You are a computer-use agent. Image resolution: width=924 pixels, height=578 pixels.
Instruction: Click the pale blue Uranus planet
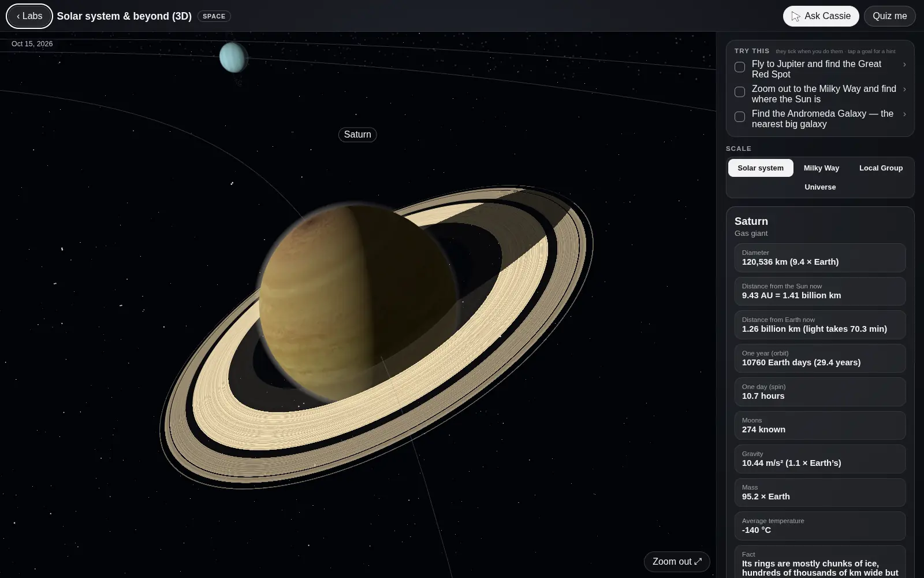[233, 57]
